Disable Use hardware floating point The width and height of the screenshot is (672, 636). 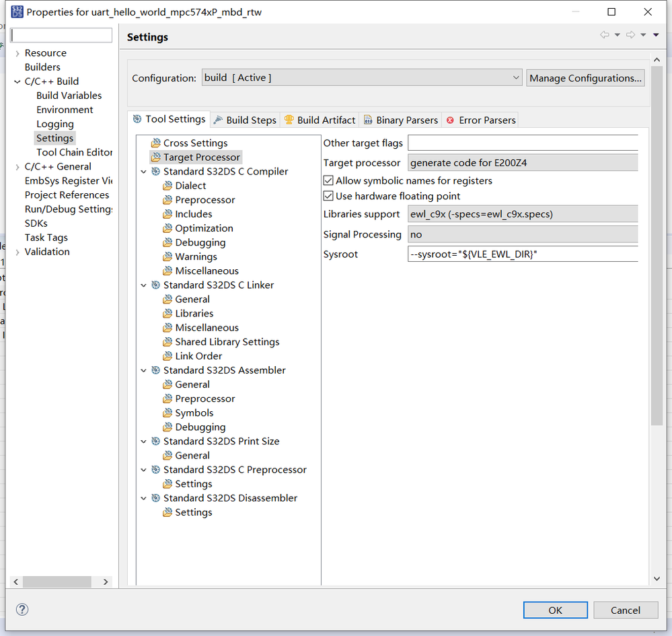coord(329,197)
